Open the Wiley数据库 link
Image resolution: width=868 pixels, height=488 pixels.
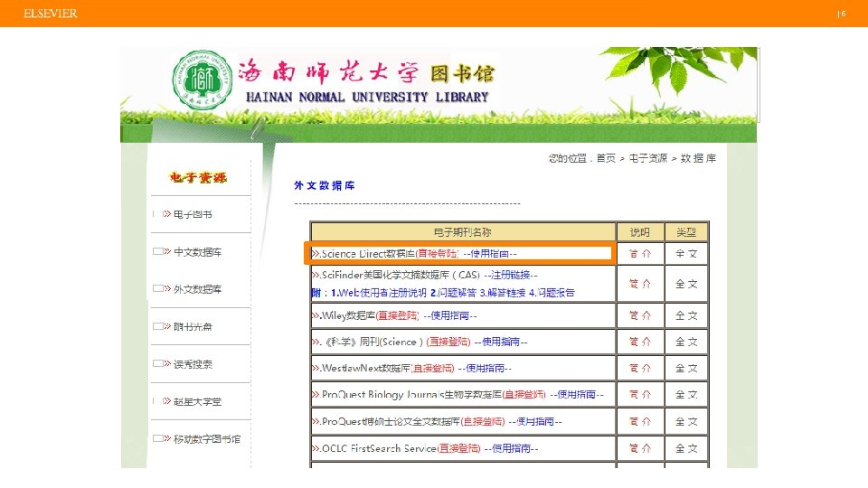tap(348, 315)
